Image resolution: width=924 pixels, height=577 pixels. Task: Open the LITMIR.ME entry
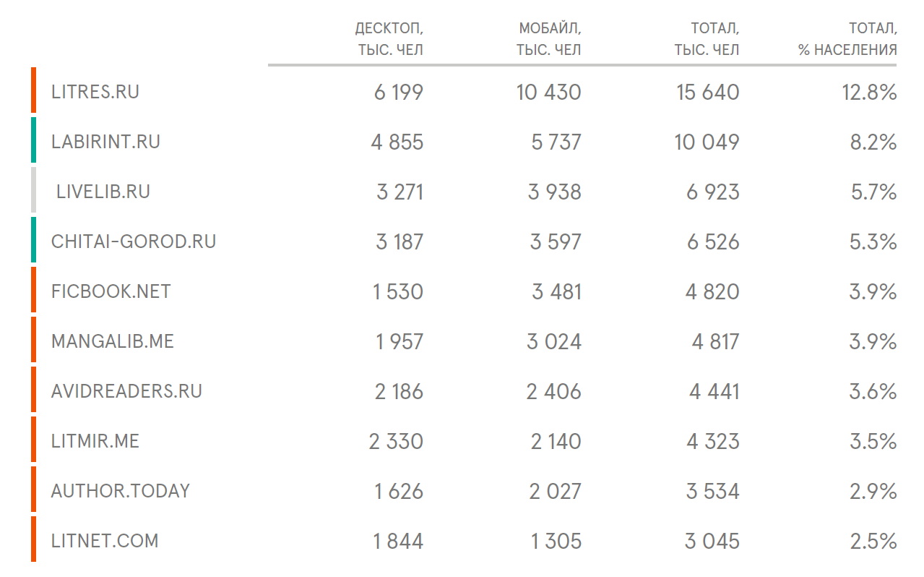[x=95, y=441]
